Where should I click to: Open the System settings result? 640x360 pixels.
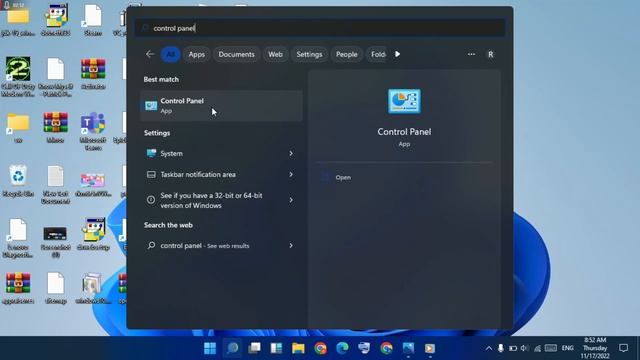coord(221,153)
